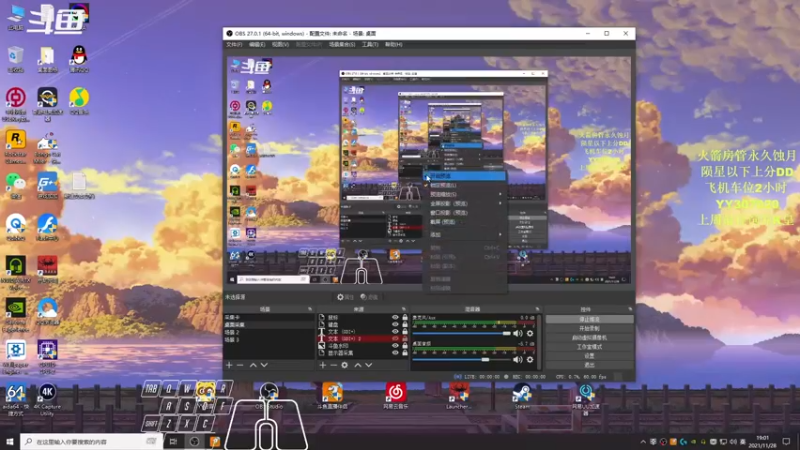Remove the selected scene with the minus icon
Viewport: 800px width, 450px height.
[x=240, y=365]
